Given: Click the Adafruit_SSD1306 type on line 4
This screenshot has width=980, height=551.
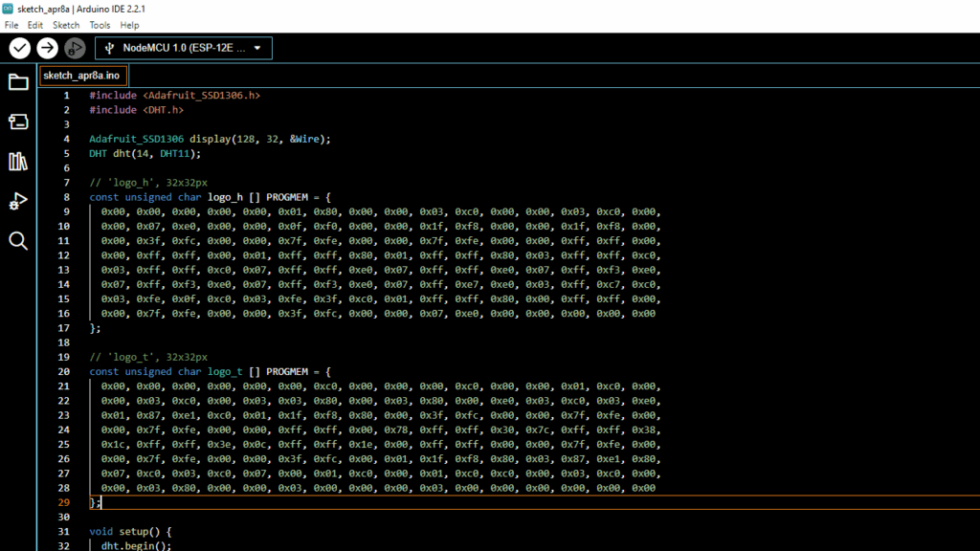Looking at the screenshot, I should (136, 140).
